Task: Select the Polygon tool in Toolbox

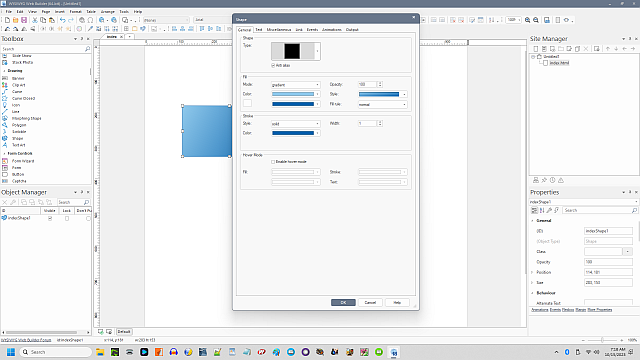Action: tap(19, 125)
